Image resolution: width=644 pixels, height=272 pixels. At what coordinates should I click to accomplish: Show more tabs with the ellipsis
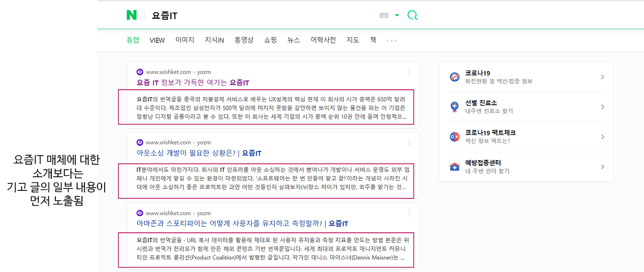(391, 40)
